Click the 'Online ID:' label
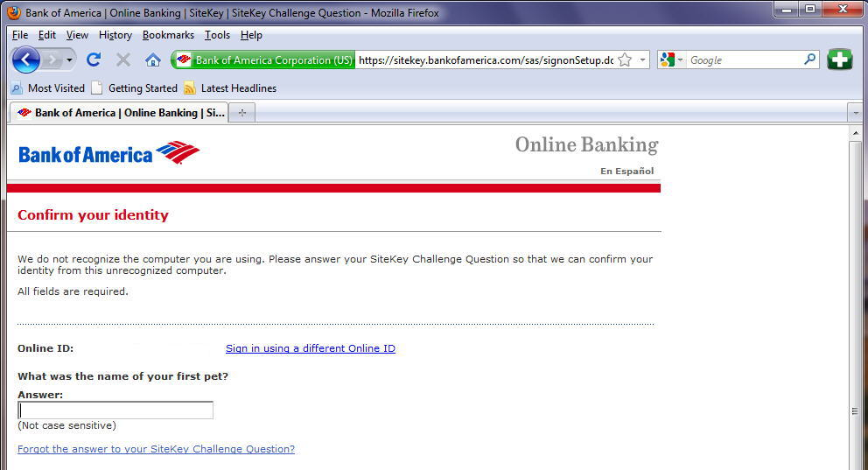The width and height of the screenshot is (868, 470). coord(45,348)
